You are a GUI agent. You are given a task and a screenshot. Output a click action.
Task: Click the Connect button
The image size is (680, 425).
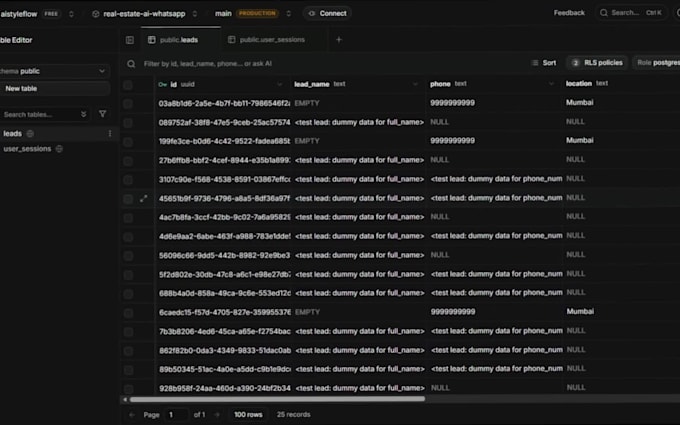click(327, 13)
